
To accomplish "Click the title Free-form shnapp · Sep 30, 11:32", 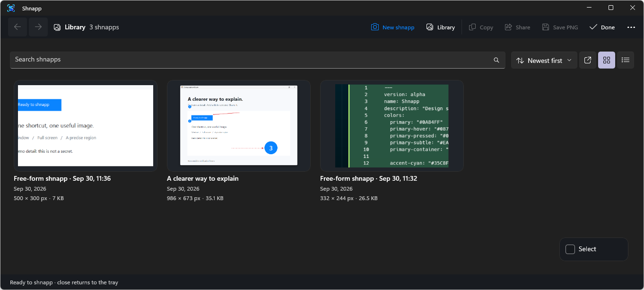I will pyautogui.click(x=369, y=179).
